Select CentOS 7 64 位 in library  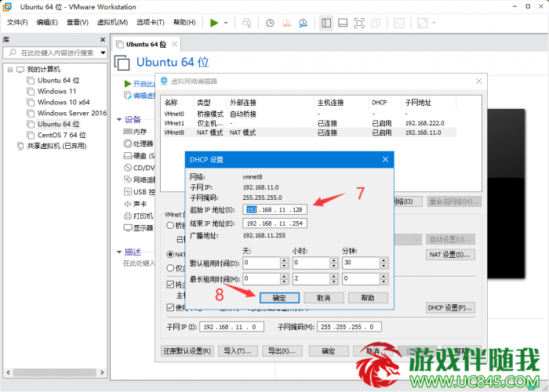[x=62, y=135]
